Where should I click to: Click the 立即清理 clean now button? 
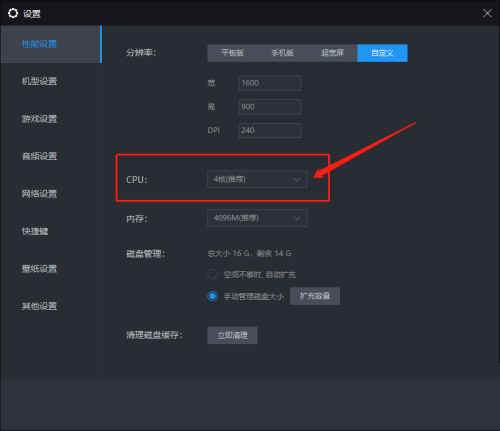tap(232, 335)
